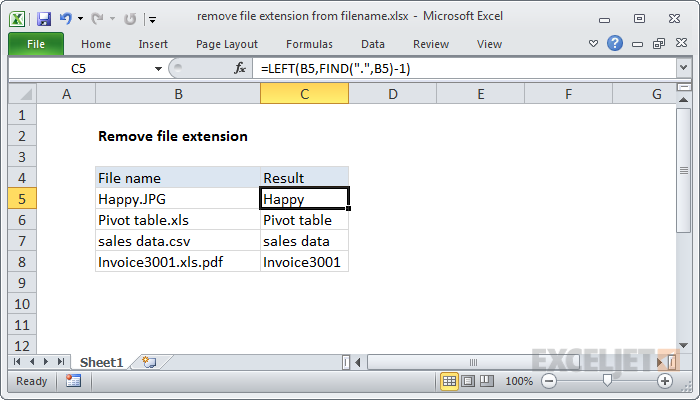Viewport: 700px width, 400px height.
Task: Open the Review tab
Action: click(x=431, y=44)
